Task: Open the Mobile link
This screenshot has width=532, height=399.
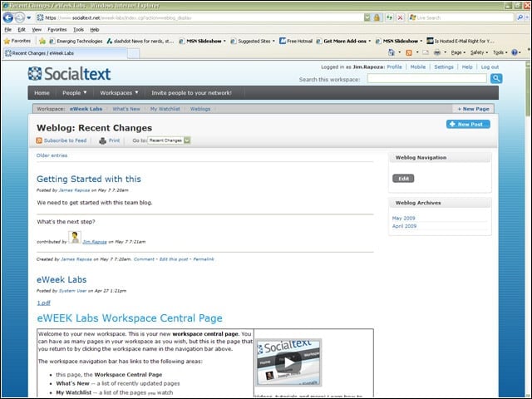Action: pyautogui.click(x=418, y=66)
